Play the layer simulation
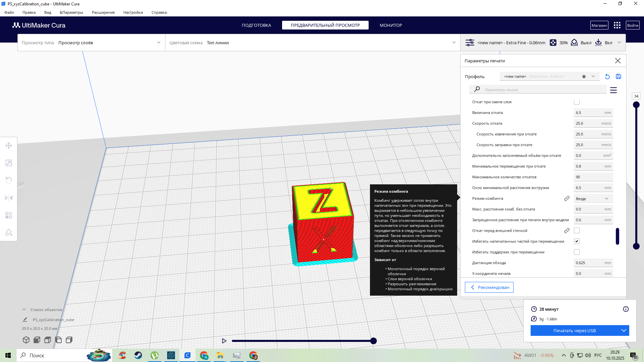Screen dimensions: 644x362 pyautogui.click(x=224, y=341)
